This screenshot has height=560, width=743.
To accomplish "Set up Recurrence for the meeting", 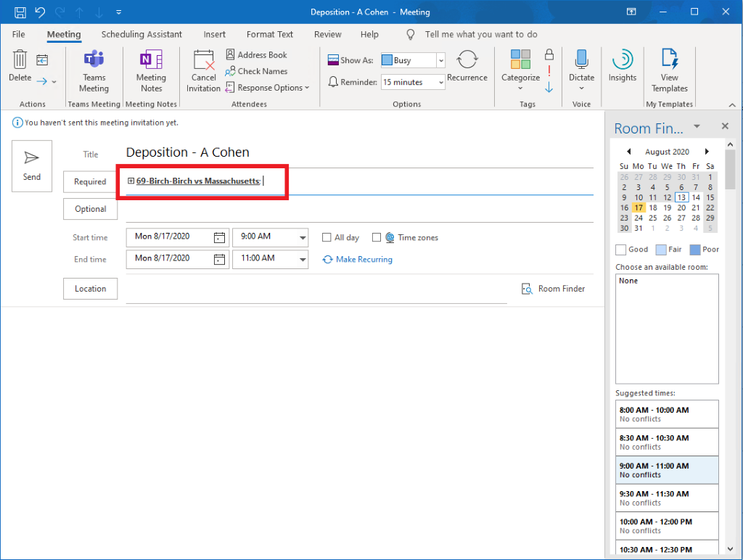I will (x=467, y=66).
